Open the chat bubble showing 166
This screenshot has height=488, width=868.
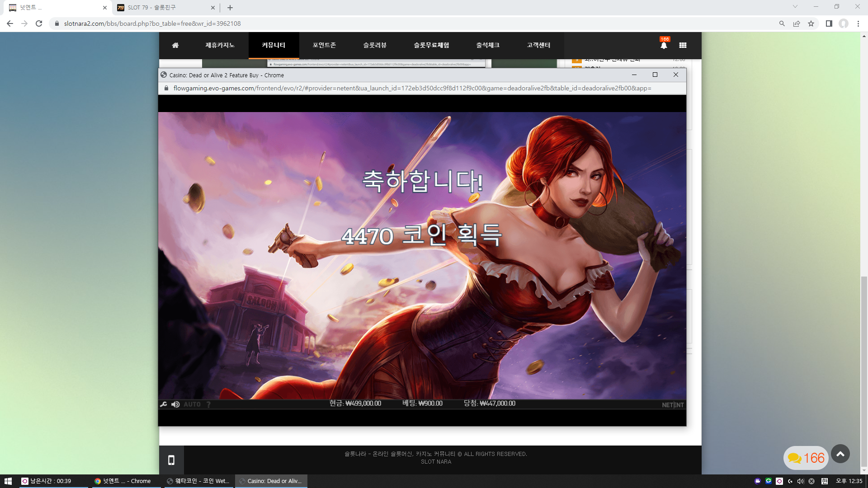pos(806,458)
